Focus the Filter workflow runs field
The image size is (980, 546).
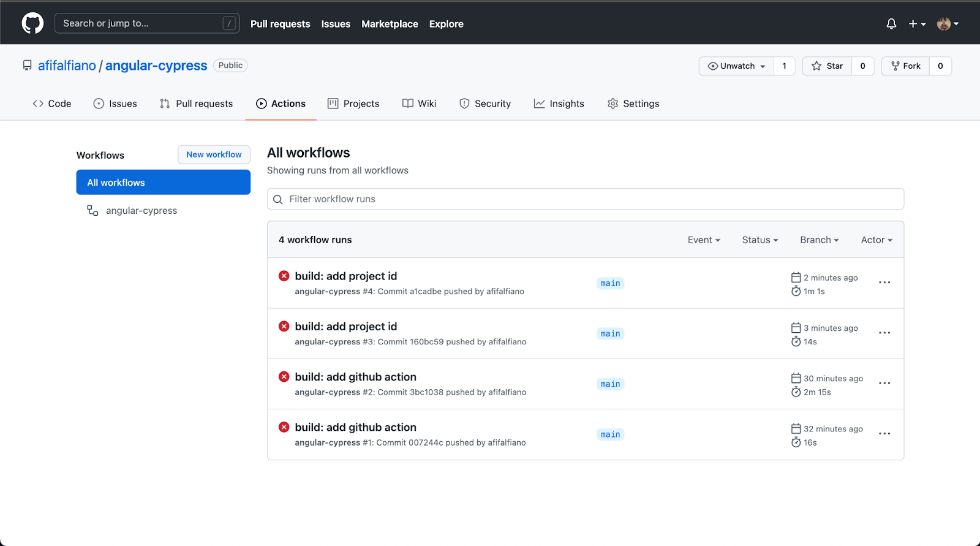586,199
